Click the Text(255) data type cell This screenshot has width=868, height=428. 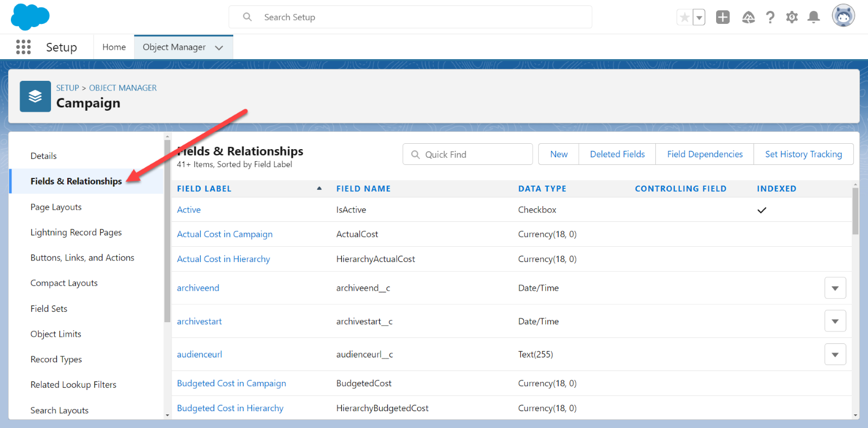click(x=535, y=354)
